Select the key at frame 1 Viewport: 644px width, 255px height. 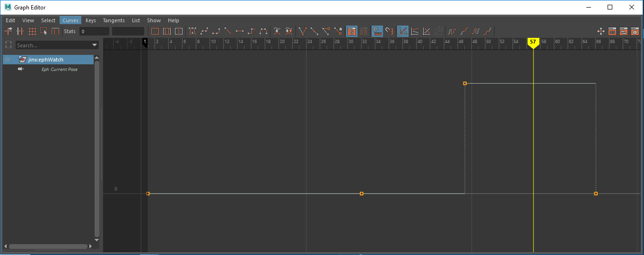point(148,193)
